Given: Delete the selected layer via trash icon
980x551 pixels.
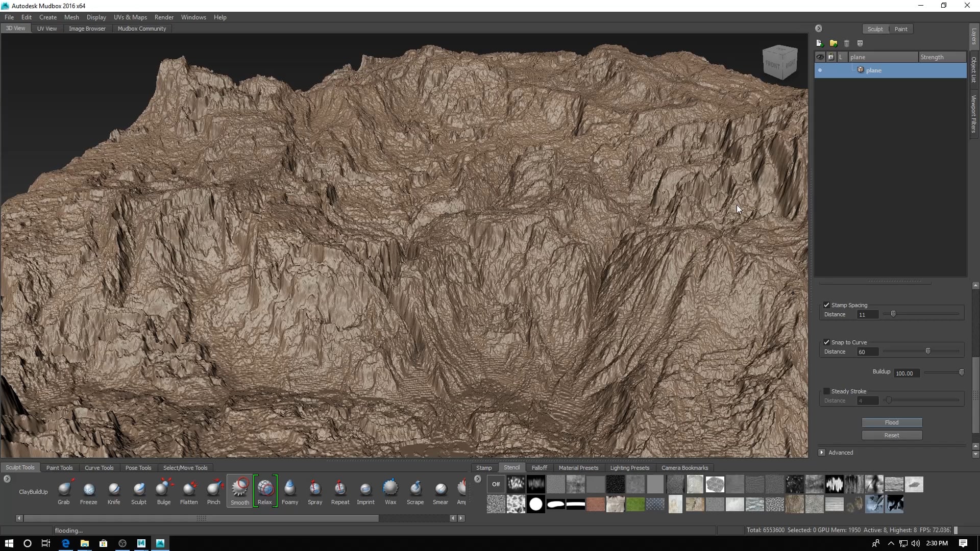Looking at the screenshot, I should coord(847,43).
